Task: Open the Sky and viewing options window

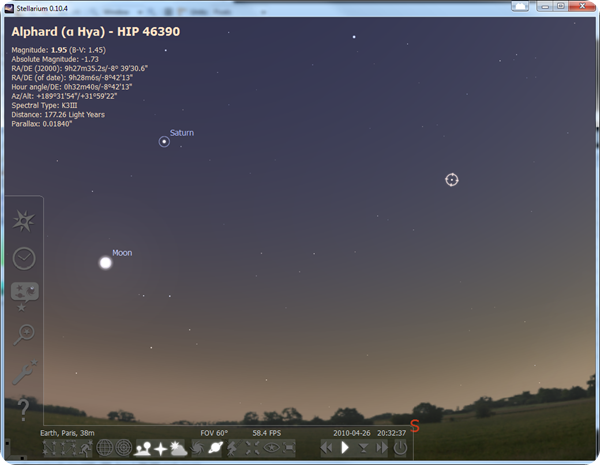Action: click(x=24, y=296)
